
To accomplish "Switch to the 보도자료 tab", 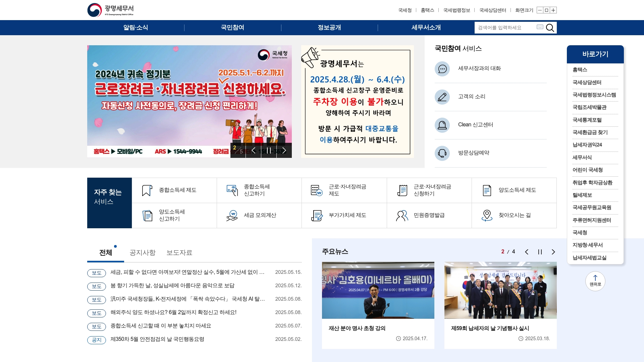I will pos(179,253).
